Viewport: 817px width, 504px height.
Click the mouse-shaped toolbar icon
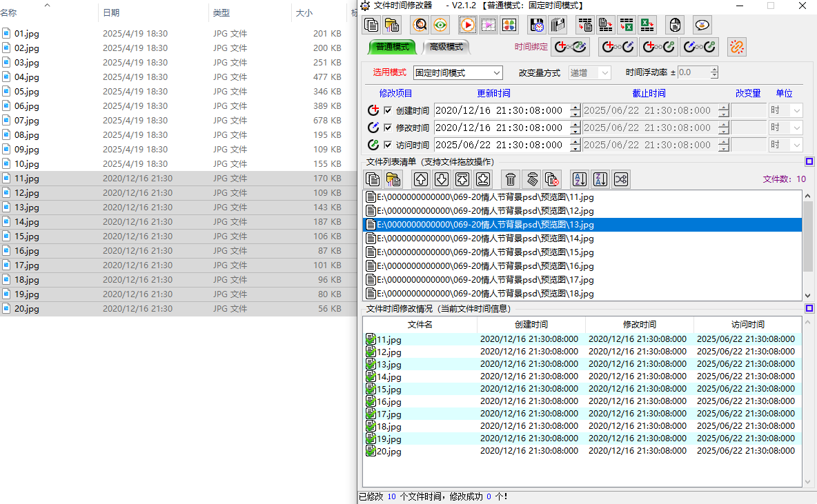coord(675,25)
